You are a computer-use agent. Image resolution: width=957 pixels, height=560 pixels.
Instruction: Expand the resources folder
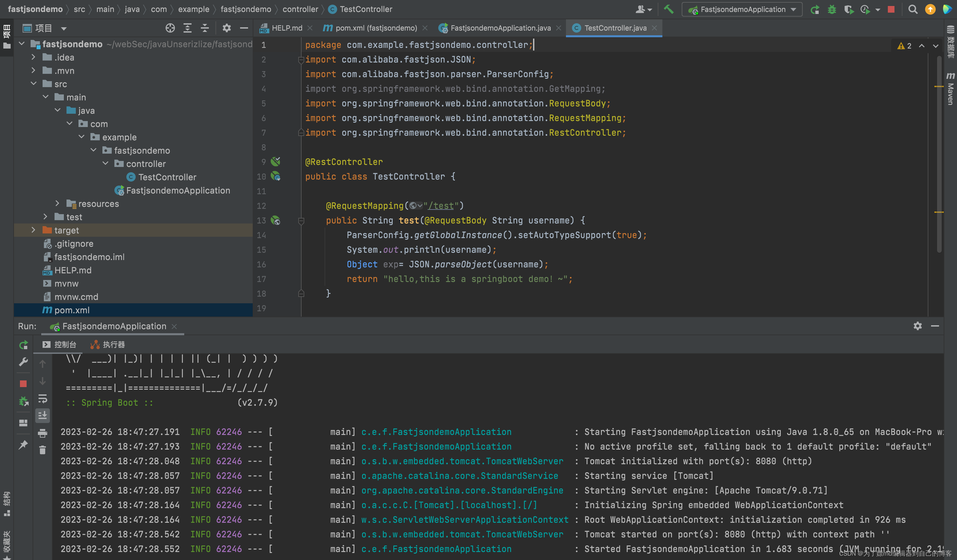[57, 204]
